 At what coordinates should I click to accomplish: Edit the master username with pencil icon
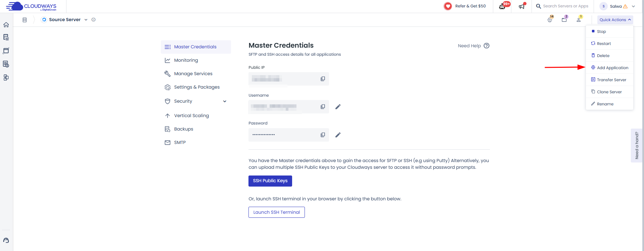(338, 107)
